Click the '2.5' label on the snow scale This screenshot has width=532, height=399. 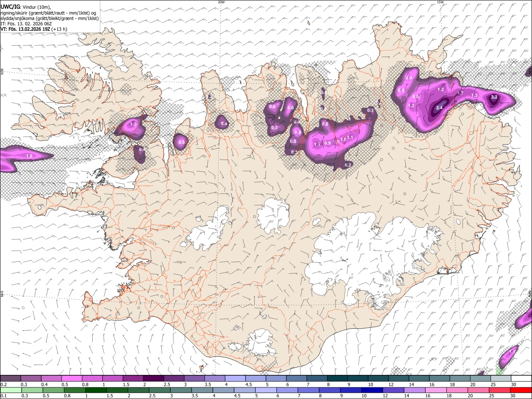[x=167, y=384]
